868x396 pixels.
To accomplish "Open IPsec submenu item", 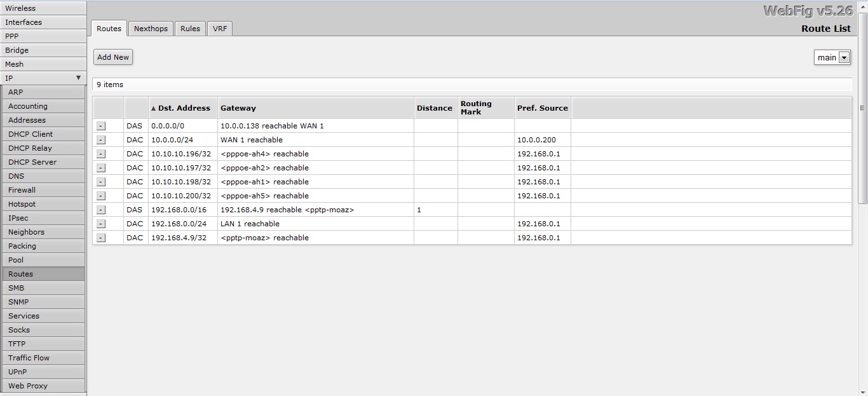I will coord(43,218).
